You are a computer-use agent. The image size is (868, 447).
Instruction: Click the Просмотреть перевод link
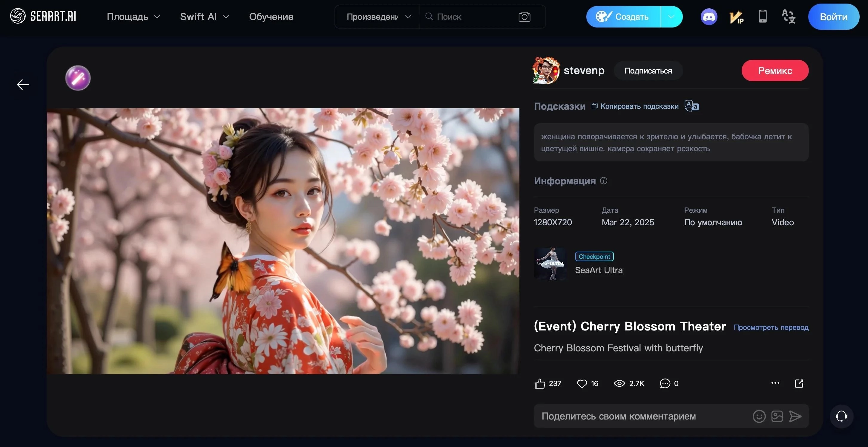pos(771,327)
